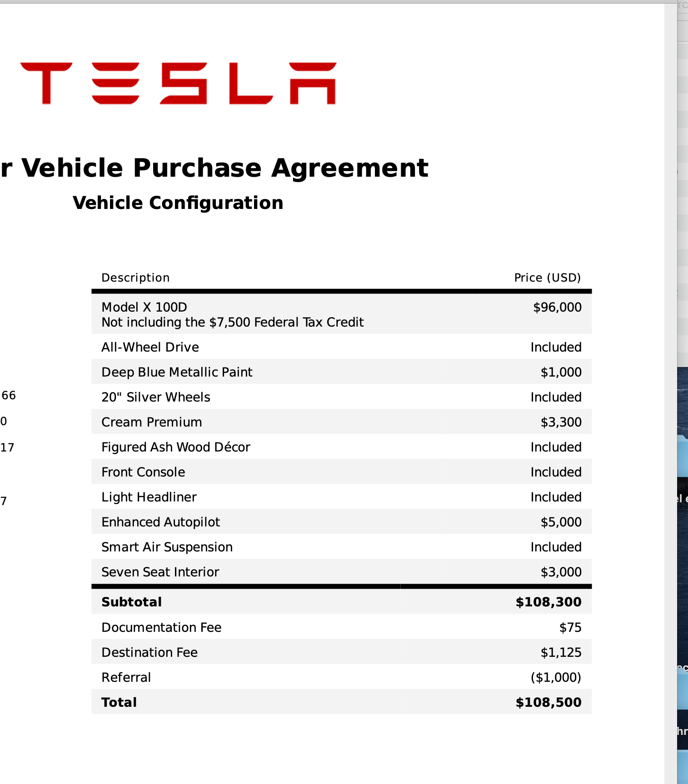Click the Price (USD) column header

547,278
